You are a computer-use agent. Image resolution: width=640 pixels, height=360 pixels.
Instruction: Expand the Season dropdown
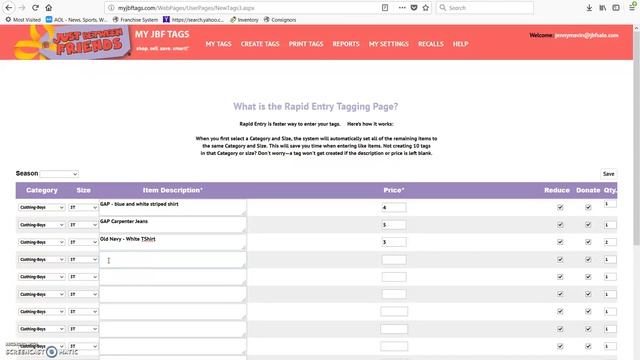tap(59, 174)
